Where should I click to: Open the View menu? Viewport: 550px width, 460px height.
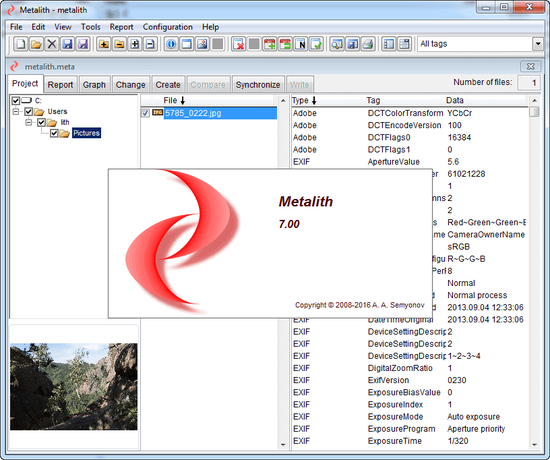(63, 27)
